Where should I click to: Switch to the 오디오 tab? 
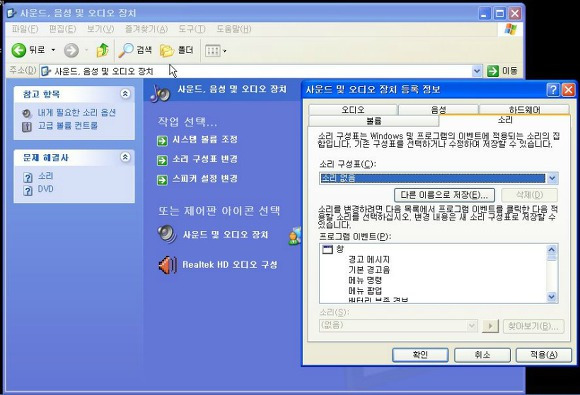click(x=353, y=110)
